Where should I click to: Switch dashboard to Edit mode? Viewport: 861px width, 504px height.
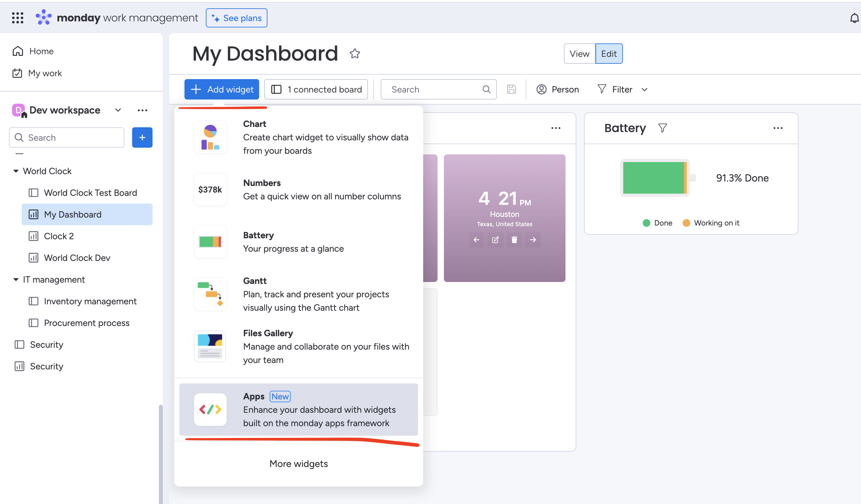(609, 54)
